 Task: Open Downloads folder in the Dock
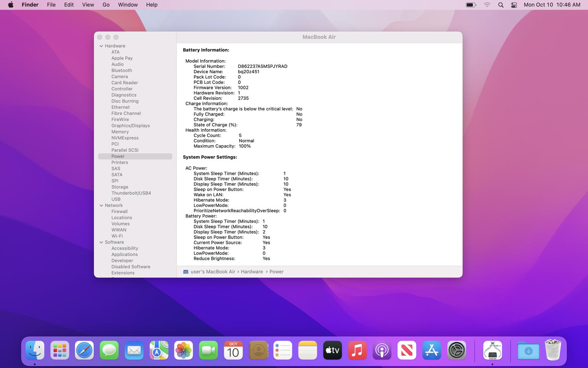[528, 350]
